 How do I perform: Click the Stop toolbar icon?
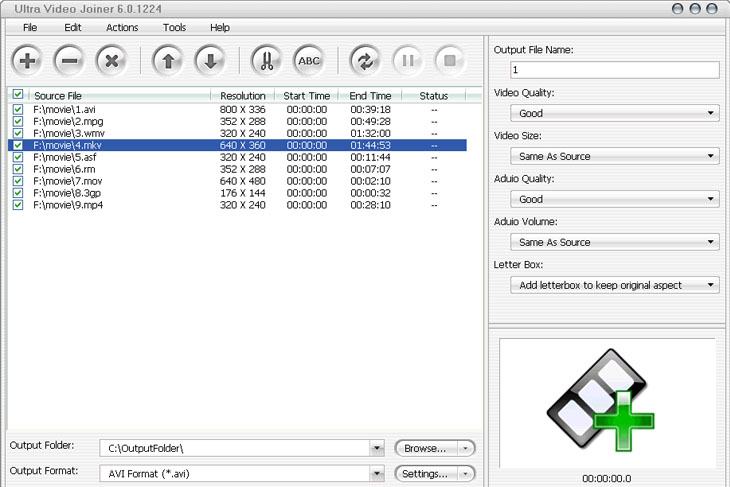pyautogui.click(x=450, y=61)
